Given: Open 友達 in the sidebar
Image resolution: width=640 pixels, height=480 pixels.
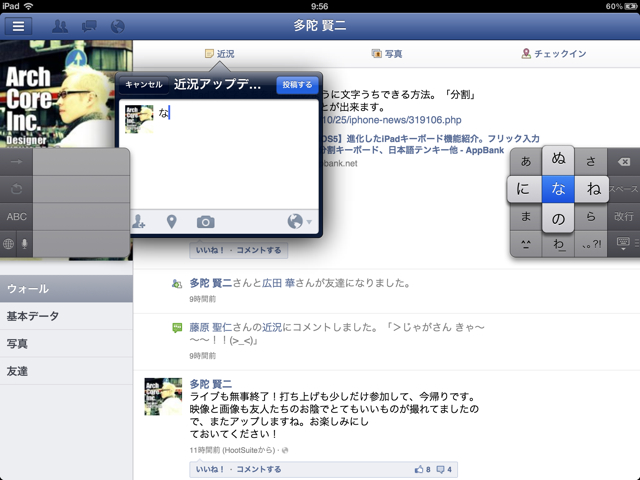Looking at the screenshot, I should (x=66, y=371).
